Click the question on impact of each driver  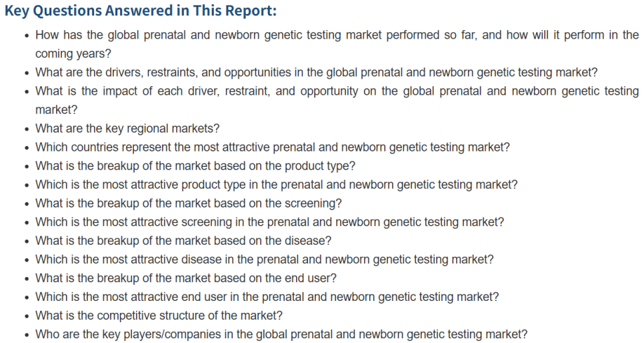point(337,100)
